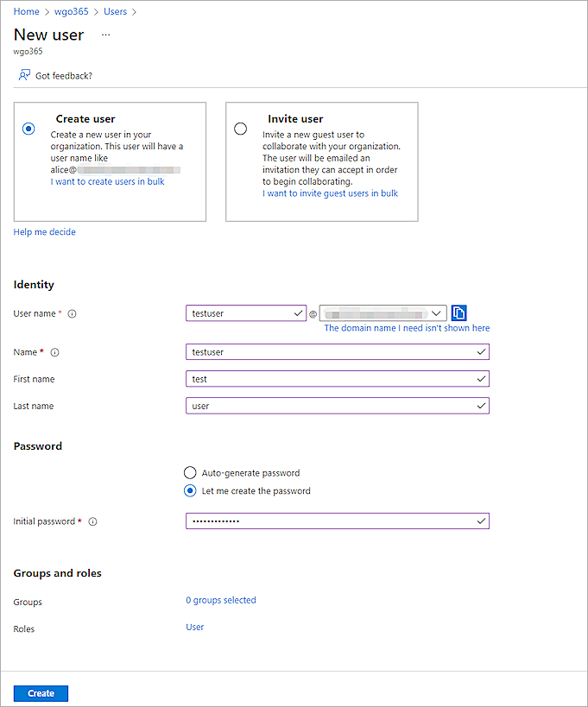
Task: Click the checkmark in the Name field
Action: pyautogui.click(x=482, y=352)
